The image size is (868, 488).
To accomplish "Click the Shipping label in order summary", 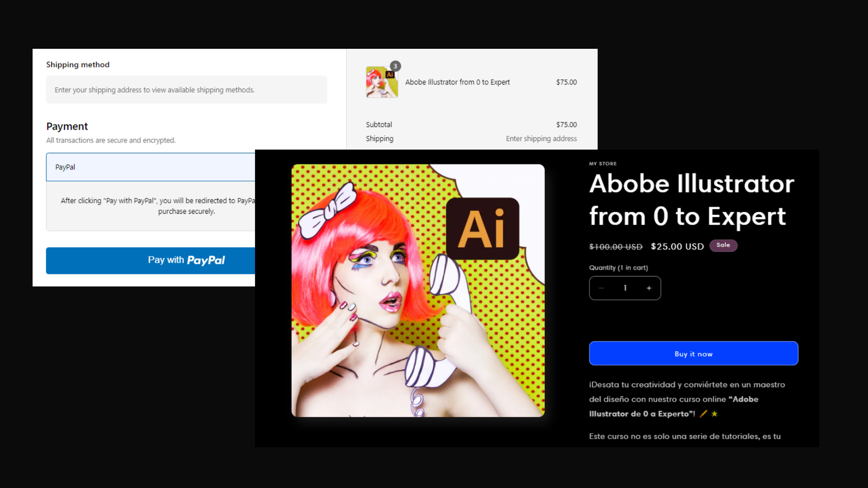I will pos(380,139).
